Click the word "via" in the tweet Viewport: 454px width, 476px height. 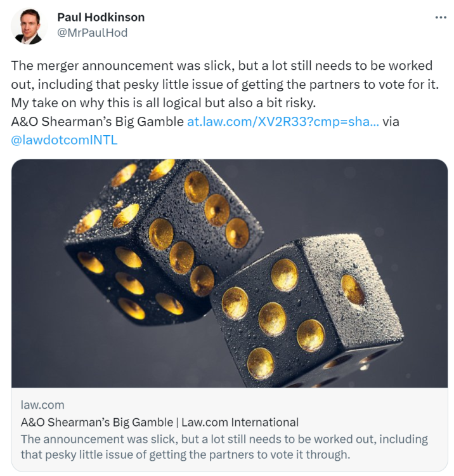tap(391, 121)
